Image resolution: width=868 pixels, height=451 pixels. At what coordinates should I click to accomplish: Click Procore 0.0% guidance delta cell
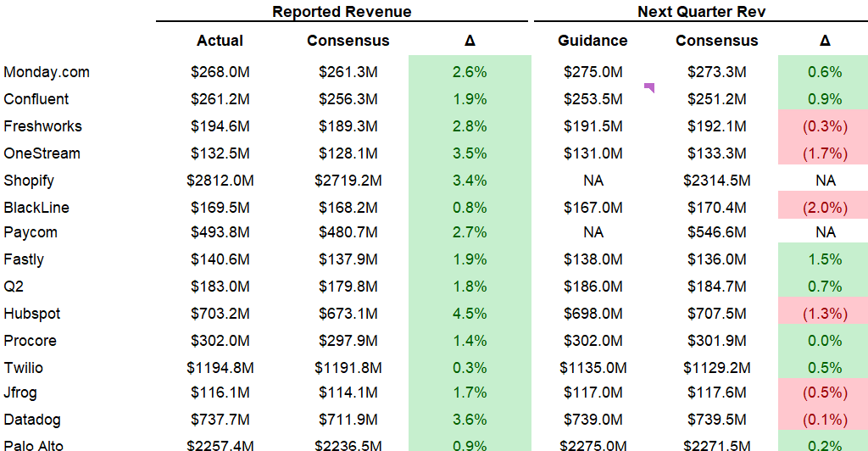(x=823, y=338)
